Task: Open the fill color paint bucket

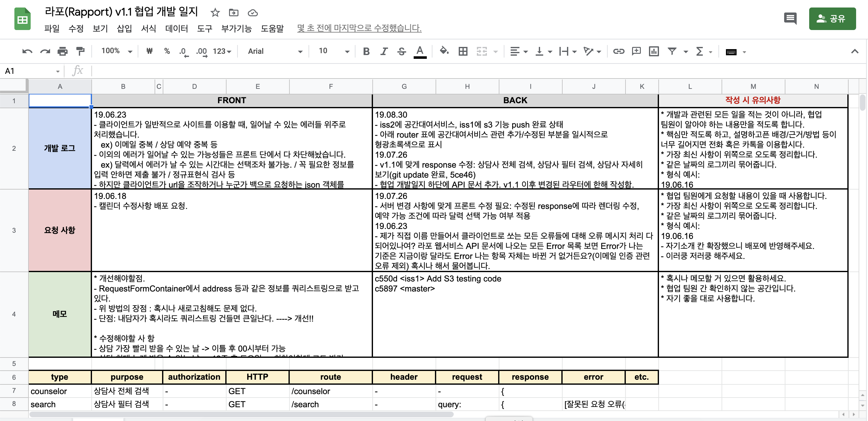Action: [444, 51]
